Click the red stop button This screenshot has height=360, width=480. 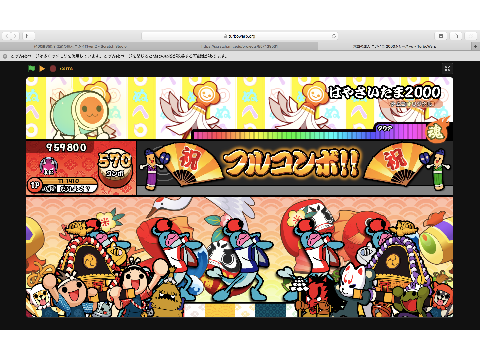(x=53, y=68)
